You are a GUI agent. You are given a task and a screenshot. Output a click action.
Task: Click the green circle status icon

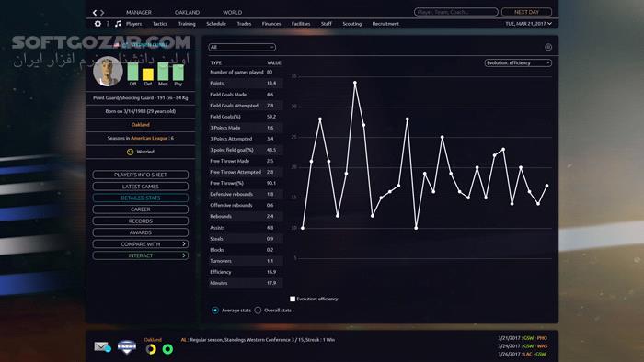click(x=167, y=349)
